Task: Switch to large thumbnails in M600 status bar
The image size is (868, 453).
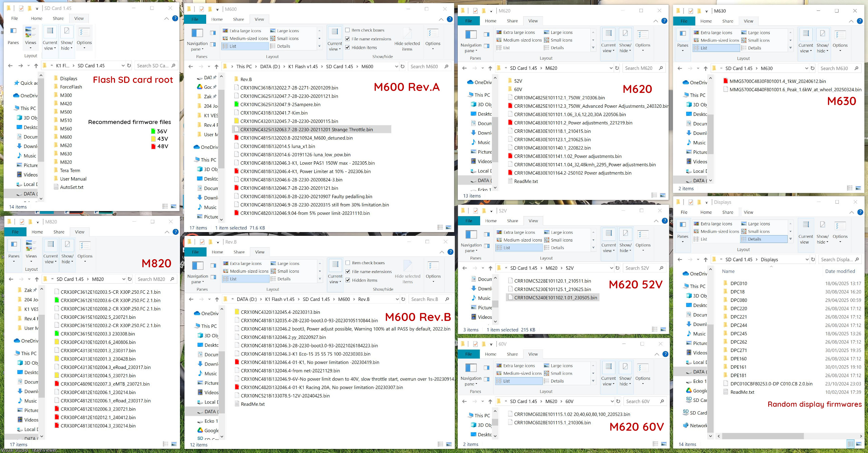Action: 448,227
